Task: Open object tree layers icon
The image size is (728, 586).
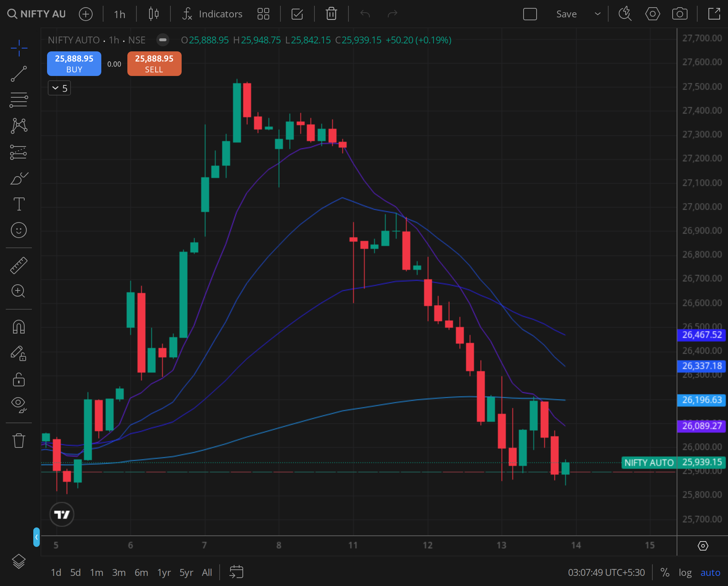Action: click(19, 561)
